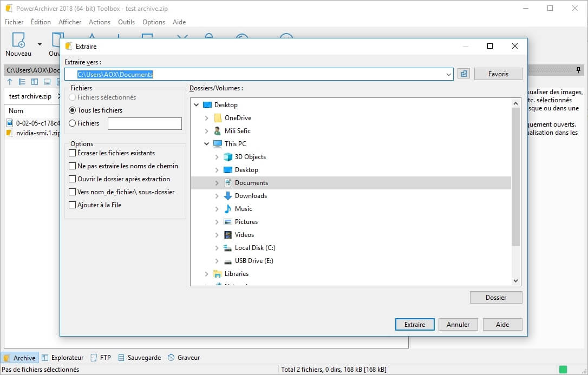This screenshot has width=588, height=375.
Task: Choose USB Drive (E:) in folder tree
Action: point(253,261)
